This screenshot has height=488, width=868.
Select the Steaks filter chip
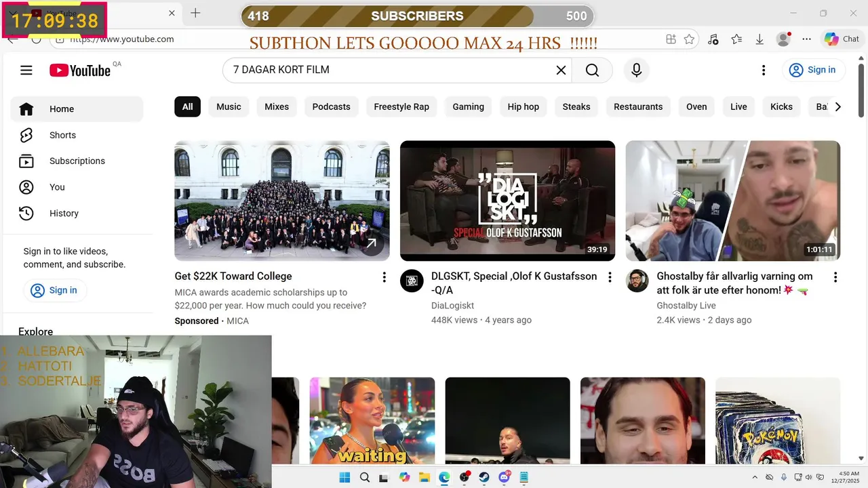pos(576,106)
